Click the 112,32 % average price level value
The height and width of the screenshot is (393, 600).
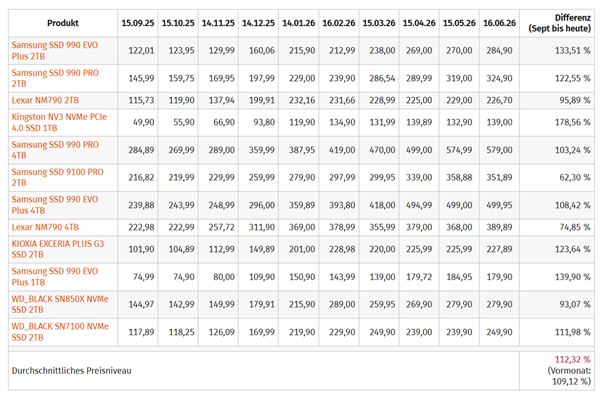click(x=573, y=360)
